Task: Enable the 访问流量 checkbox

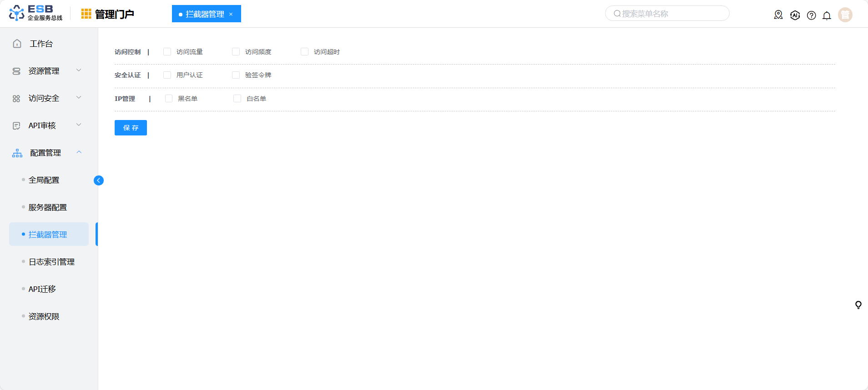Action: point(167,52)
